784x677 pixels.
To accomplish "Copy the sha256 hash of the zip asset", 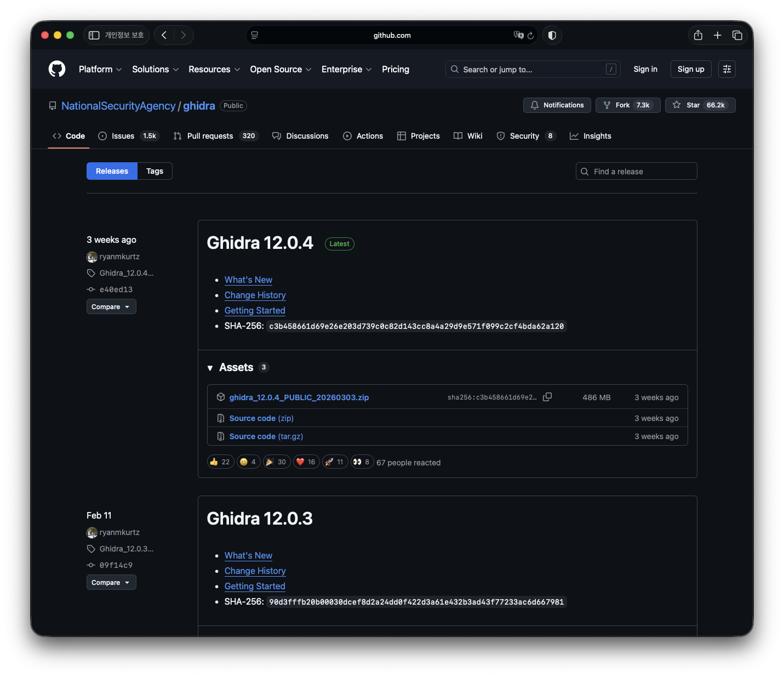I will click(547, 397).
